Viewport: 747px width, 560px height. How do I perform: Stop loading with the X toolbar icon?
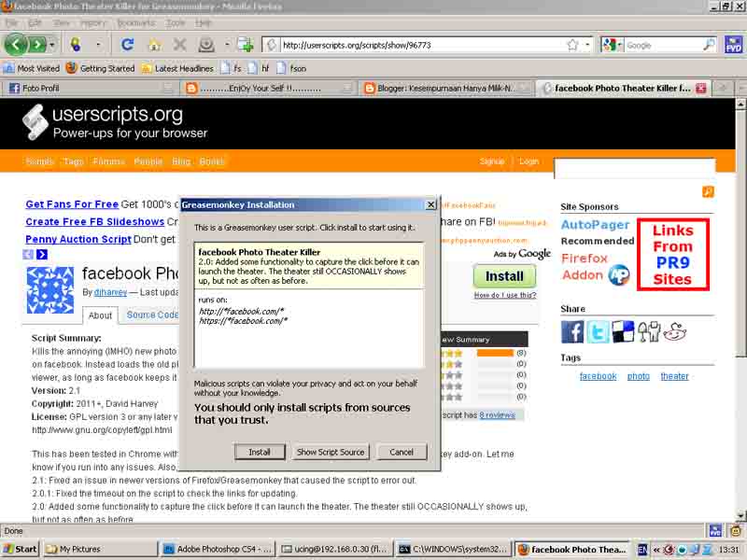coord(179,45)
